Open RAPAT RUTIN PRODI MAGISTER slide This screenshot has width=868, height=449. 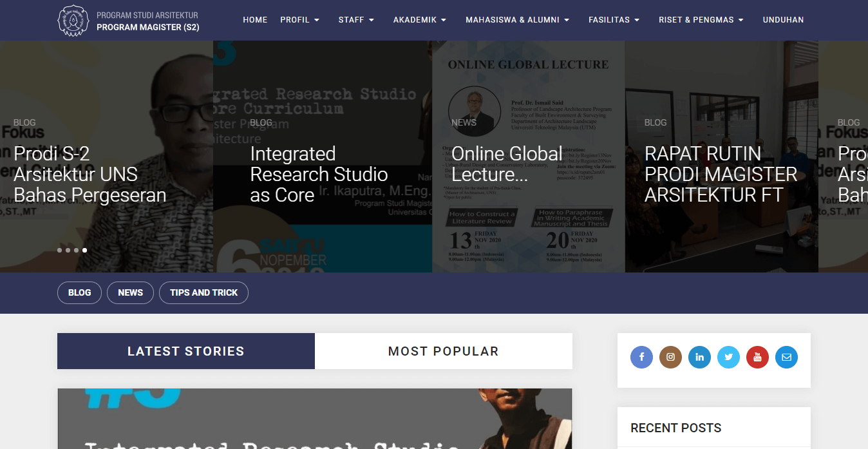[x=721, y=175]
